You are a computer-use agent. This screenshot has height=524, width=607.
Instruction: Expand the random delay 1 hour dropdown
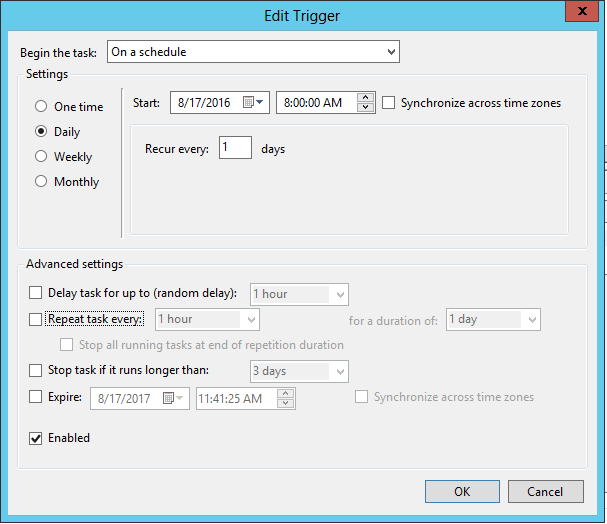(x=299, y=295)
